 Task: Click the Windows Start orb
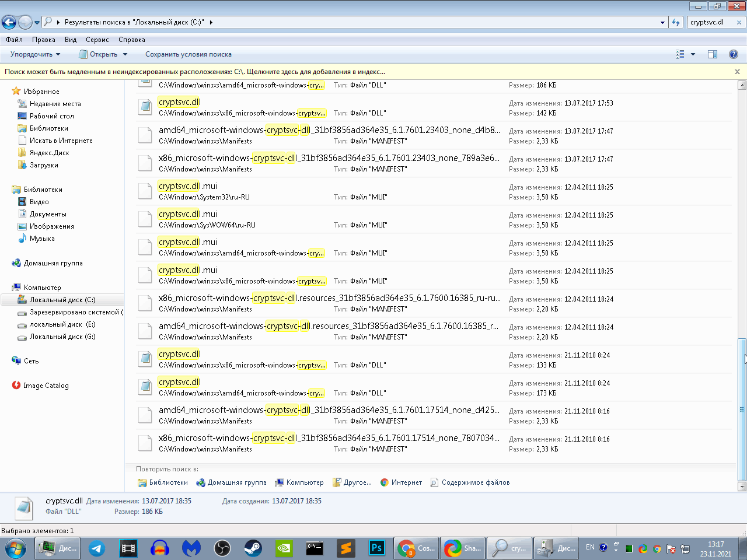click(x=16, y=548)
